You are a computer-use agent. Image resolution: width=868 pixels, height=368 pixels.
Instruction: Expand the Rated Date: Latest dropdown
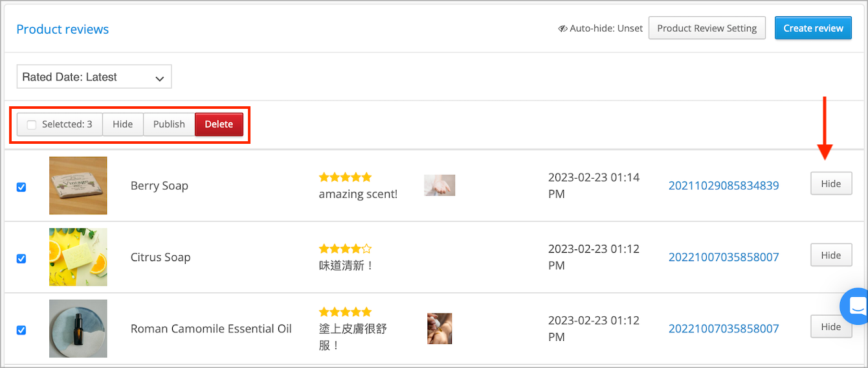pyautogui.click(x=94, y=77)
